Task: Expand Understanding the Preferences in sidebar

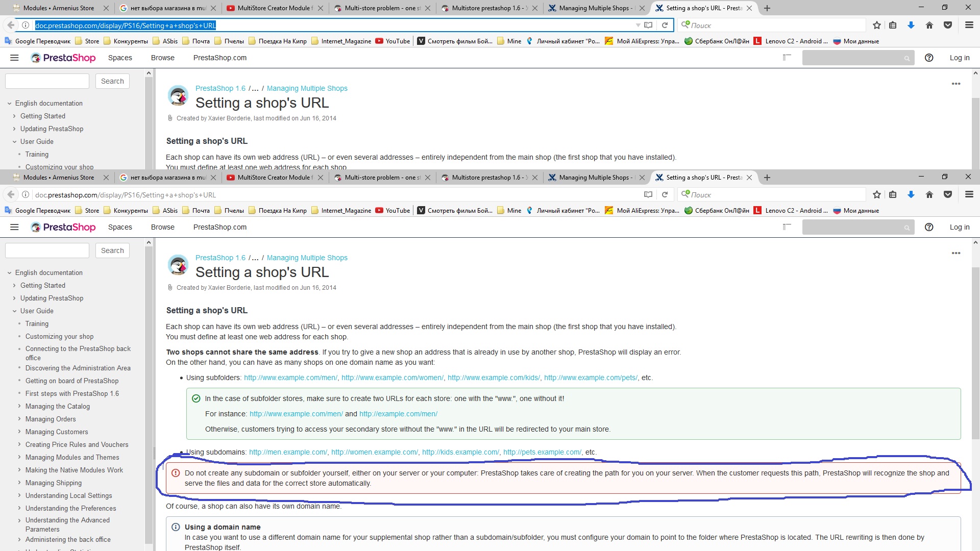Action: [x=19, y=508]
